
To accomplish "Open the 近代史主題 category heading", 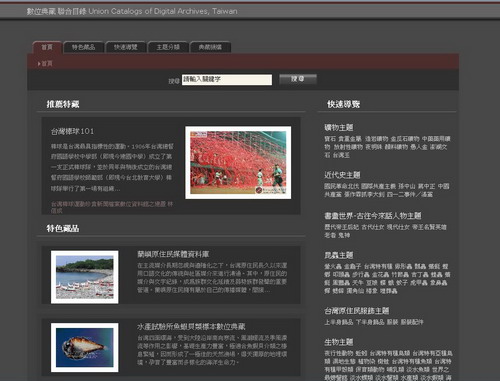I will [342, 175].
